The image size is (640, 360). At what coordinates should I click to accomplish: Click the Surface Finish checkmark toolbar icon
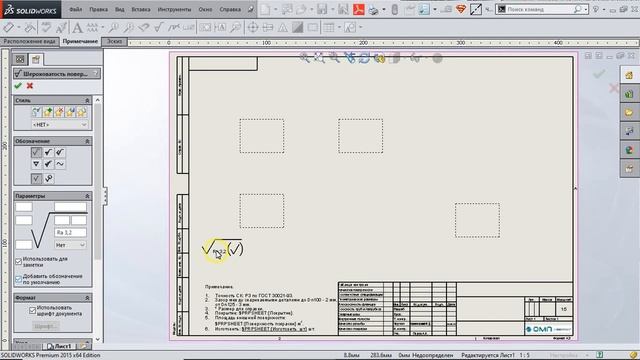pyautogui.click(x=158, y=28)
